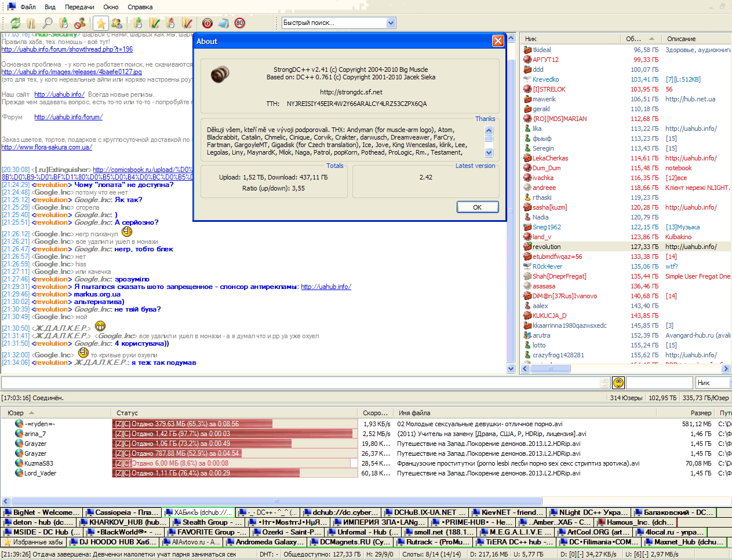732x560 pixels.
Task: Open the Ник filter dropdown below user list
Action: (x=712, y=383)
